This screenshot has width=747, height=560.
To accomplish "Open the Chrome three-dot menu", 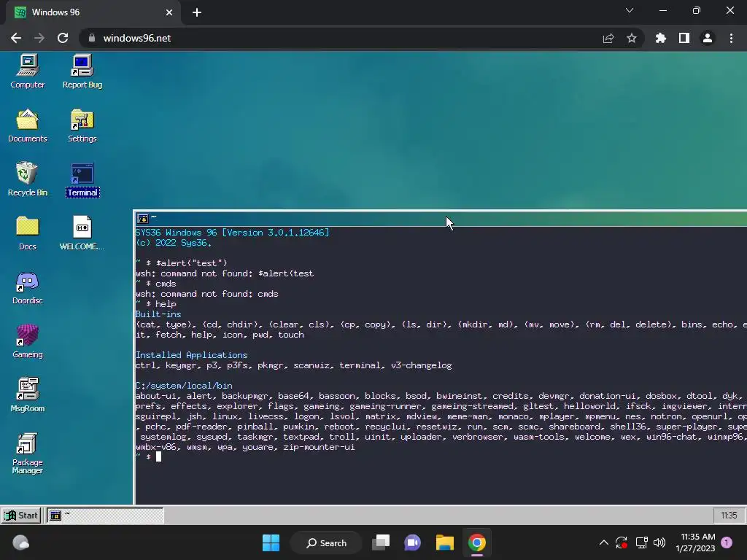I will click(731, 38).
